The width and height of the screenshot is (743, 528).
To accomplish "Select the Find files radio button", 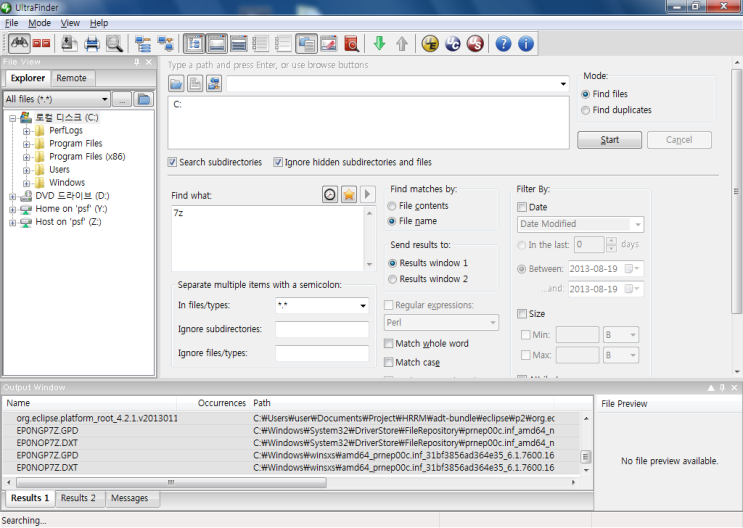I will point(585,94).
